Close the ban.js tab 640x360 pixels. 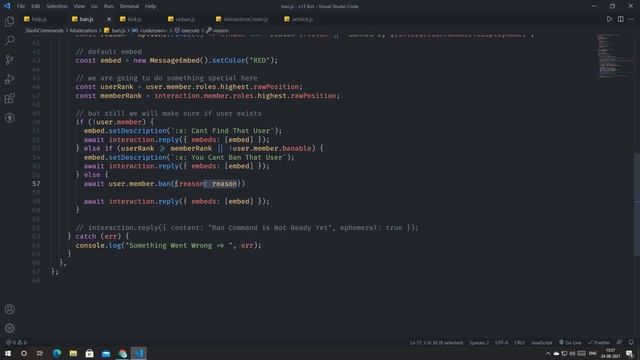109,19
